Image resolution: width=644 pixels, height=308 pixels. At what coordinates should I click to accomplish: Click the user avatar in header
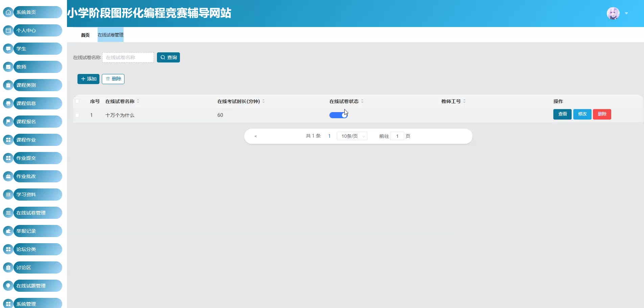[613, 14]
